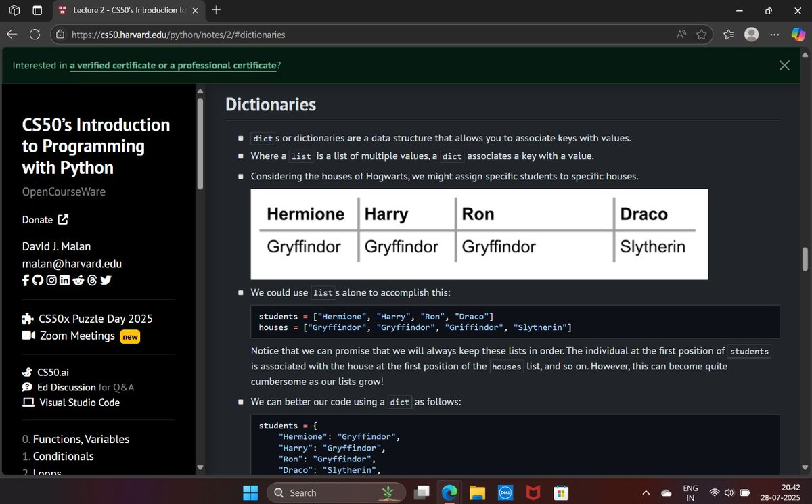The image size is (812, 504).
Task: Click the OpenCourseWare label
Action: point(64,191)
